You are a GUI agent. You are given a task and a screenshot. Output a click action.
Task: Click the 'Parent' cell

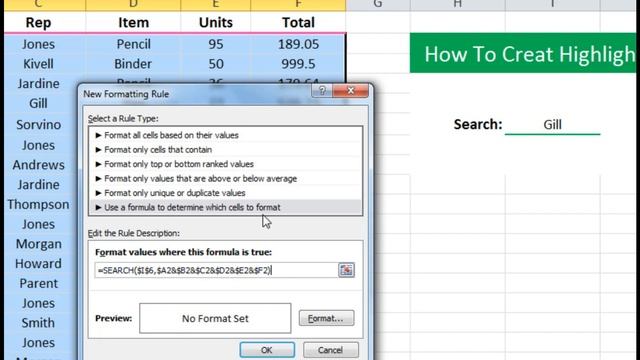tap(38, 283)
